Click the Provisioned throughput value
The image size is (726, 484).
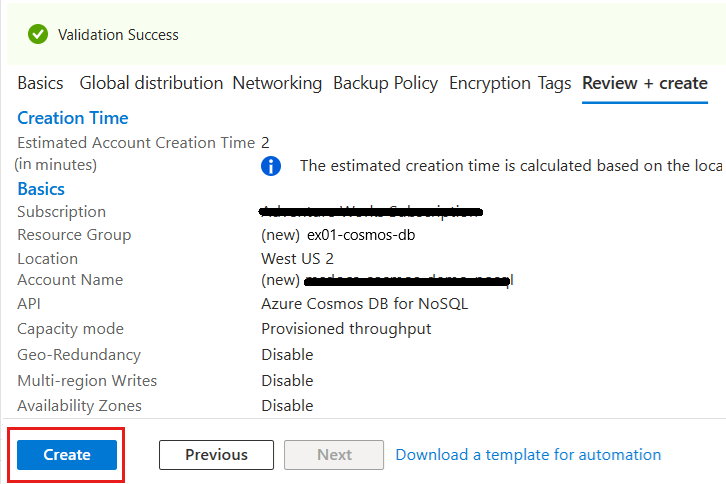click(346, 329)
